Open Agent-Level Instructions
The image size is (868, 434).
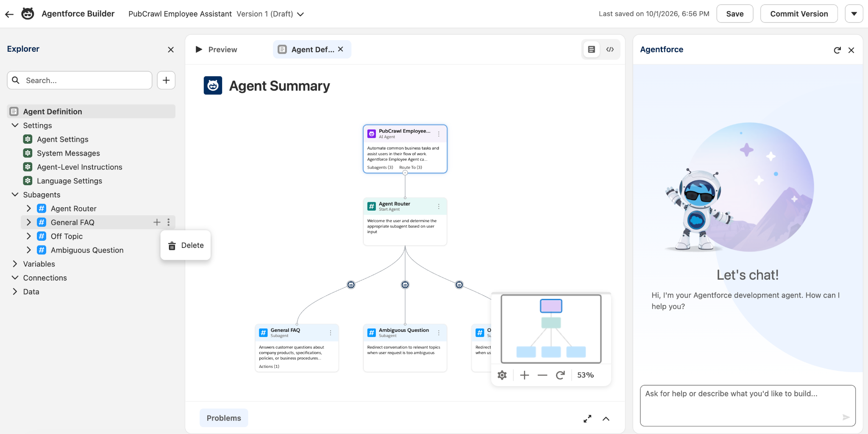click(79, 167)
